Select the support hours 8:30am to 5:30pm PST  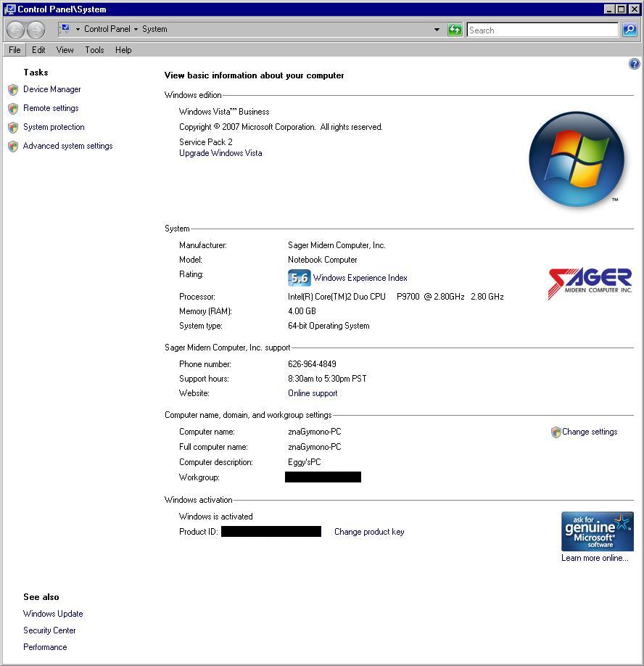click(327, 379)
